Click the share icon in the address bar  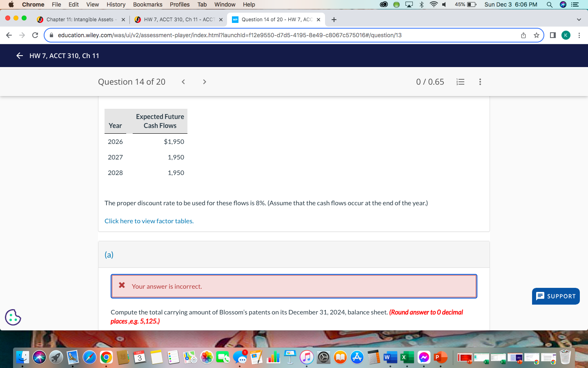[523, 35]
